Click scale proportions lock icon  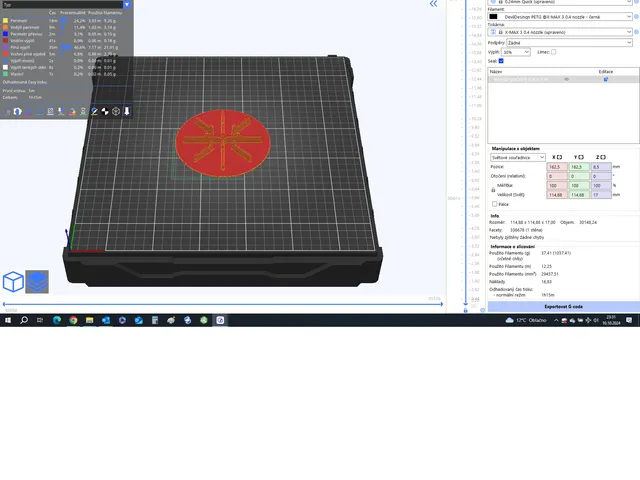pos(493,190)
